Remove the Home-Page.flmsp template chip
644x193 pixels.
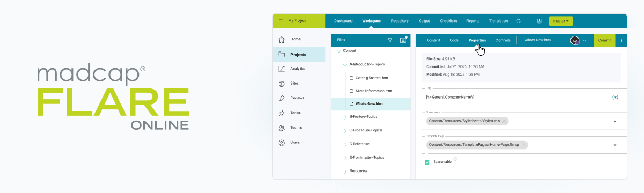coord(524,145)
